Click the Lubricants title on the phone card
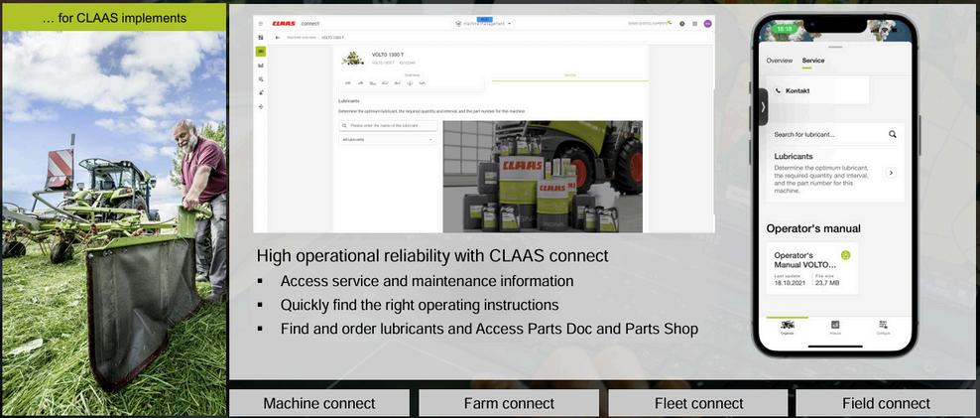The image size is (980, 418). click(794, 157)
